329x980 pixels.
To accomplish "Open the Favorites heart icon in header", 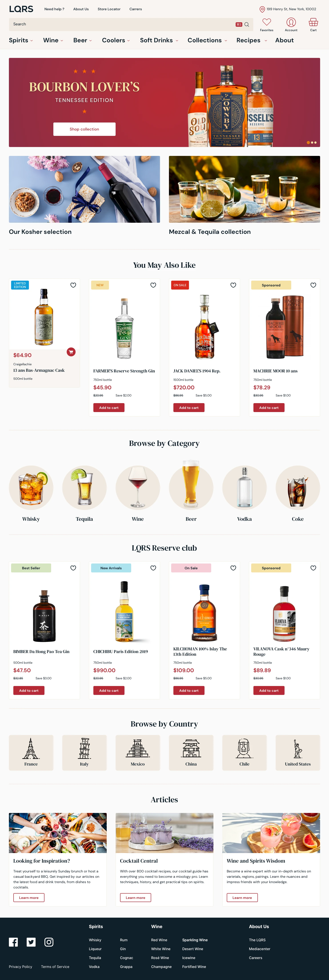I will [267, 22].
